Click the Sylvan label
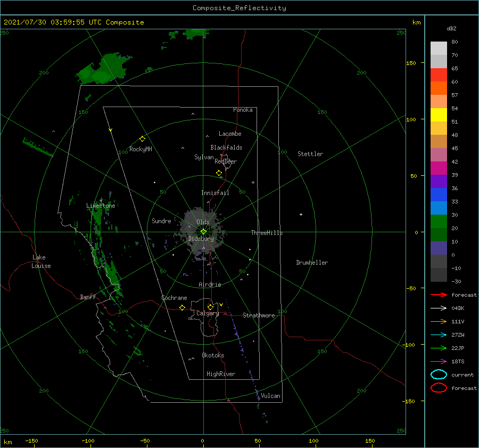Viewport: 479px width, 448px height. 204,157
